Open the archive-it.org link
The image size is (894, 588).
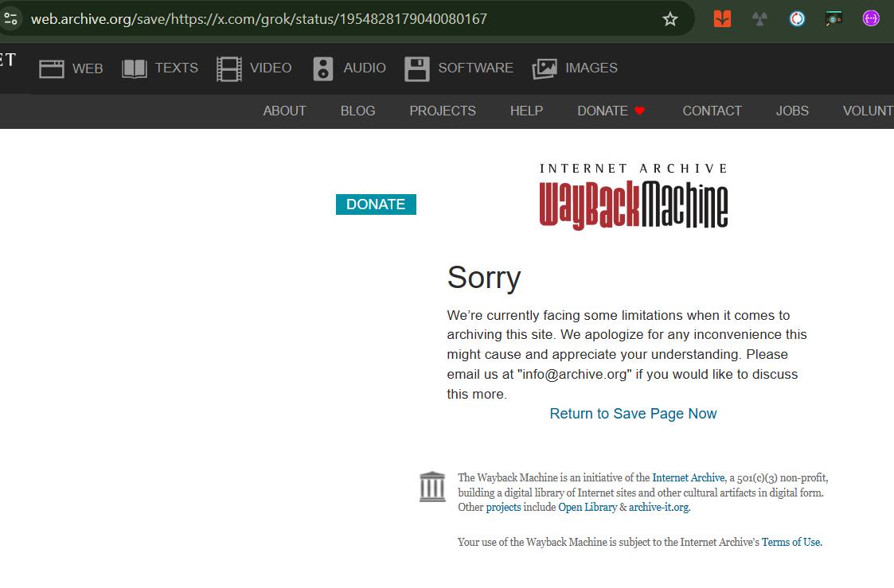tap(658, 507)
